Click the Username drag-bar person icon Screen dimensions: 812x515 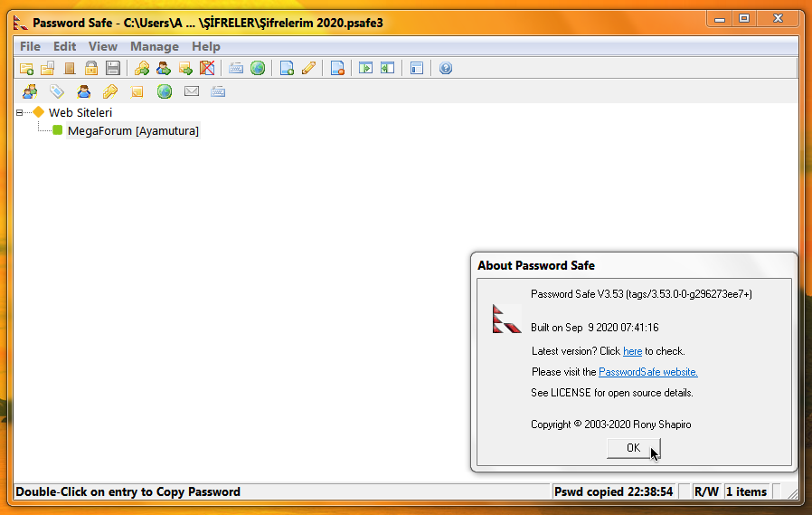tap(83, 91)
